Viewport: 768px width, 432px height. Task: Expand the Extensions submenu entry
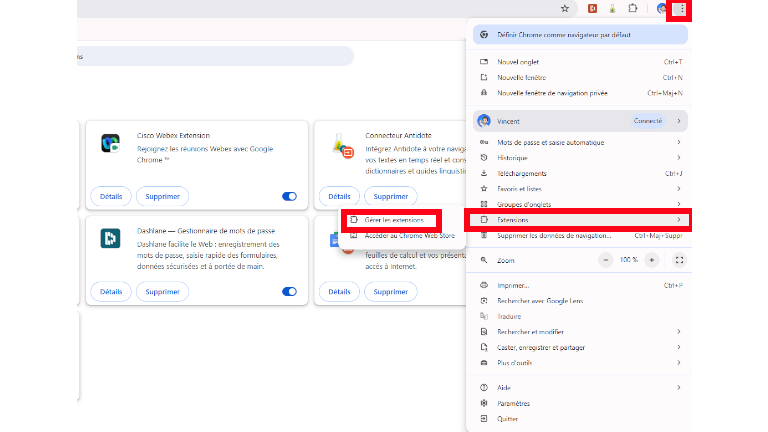pyautogui.click(x=580, y=220)
